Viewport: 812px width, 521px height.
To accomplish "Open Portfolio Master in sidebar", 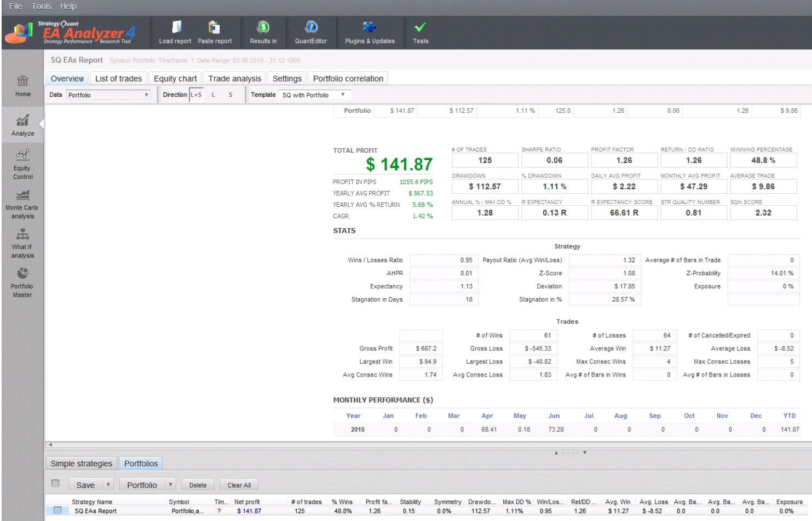I will pyautogui.click(x=22, y=283).
